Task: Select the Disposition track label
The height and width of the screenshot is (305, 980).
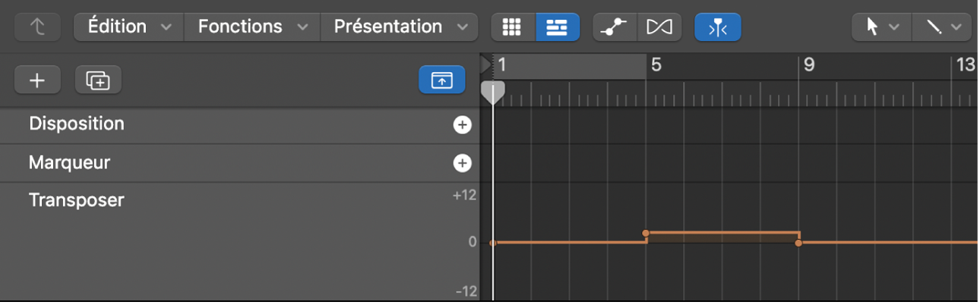Action: (76, 124)
